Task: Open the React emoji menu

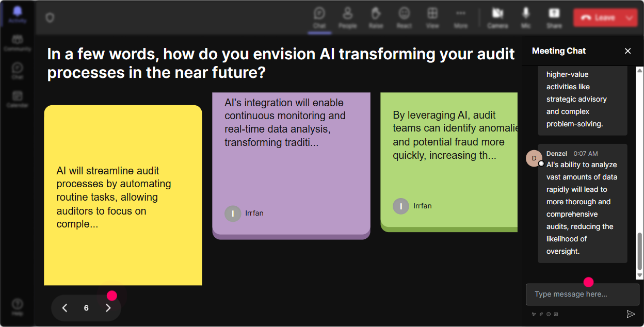Action: pyautogui.click(x=404, y=18)
